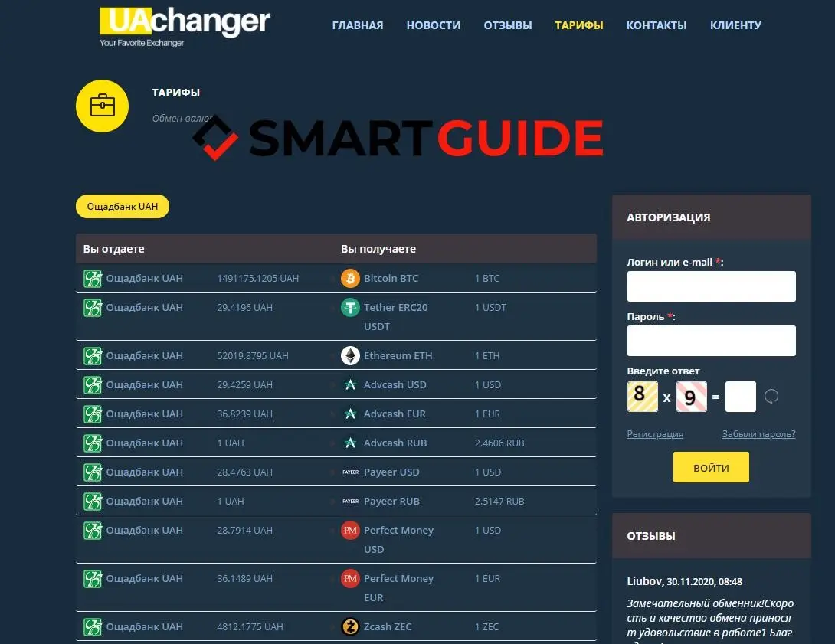Switch to the КОНТАКТЫ page
Screen dimensions: 835x644
656,25
